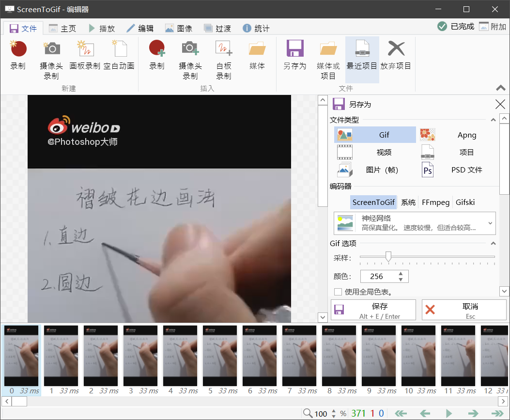Play the animation preview

[449, 414]
